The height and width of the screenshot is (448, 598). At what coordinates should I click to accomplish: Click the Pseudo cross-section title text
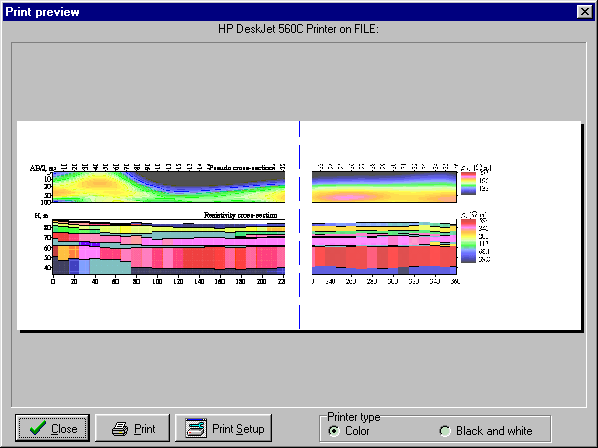(242, 167)
